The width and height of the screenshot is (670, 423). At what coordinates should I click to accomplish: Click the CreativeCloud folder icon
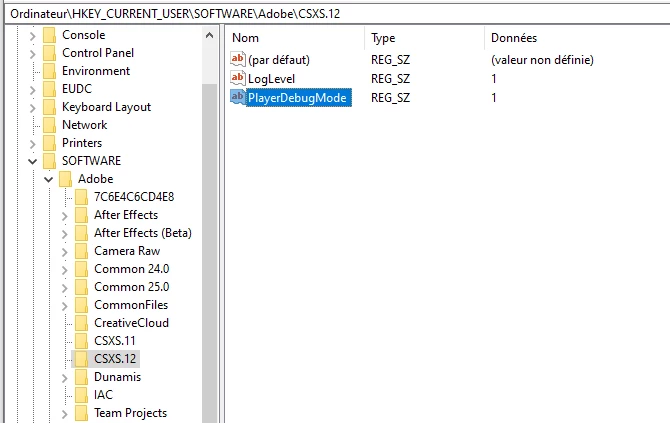81,323
